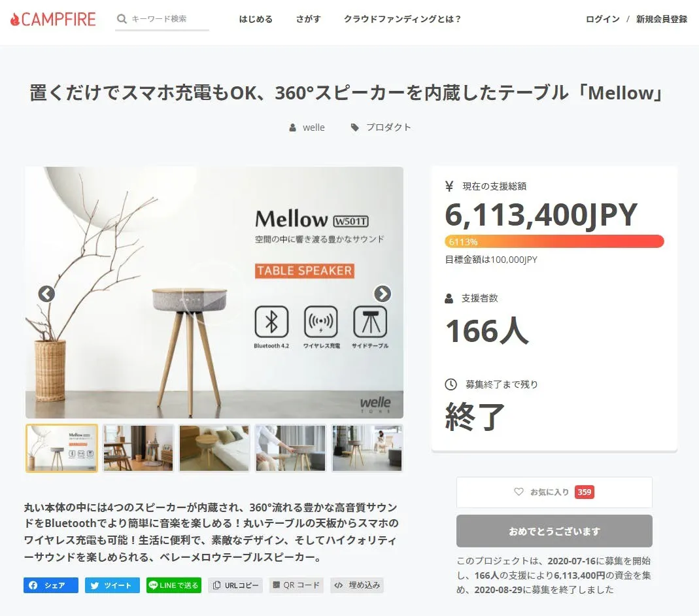
Task: Toggle favorite with heart button
Action: click(554, 492)
